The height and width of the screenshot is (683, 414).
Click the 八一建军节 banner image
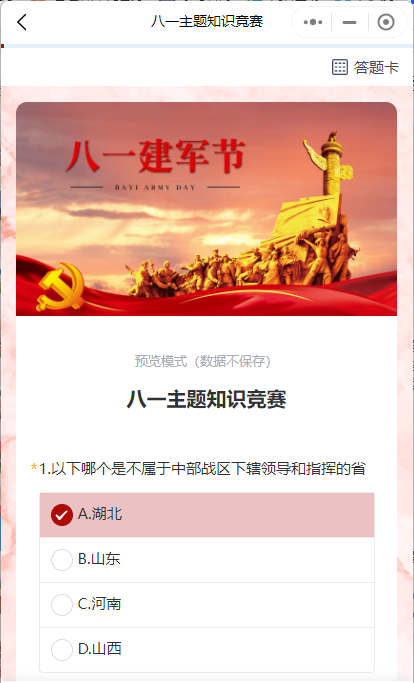[x=207, y=209]
